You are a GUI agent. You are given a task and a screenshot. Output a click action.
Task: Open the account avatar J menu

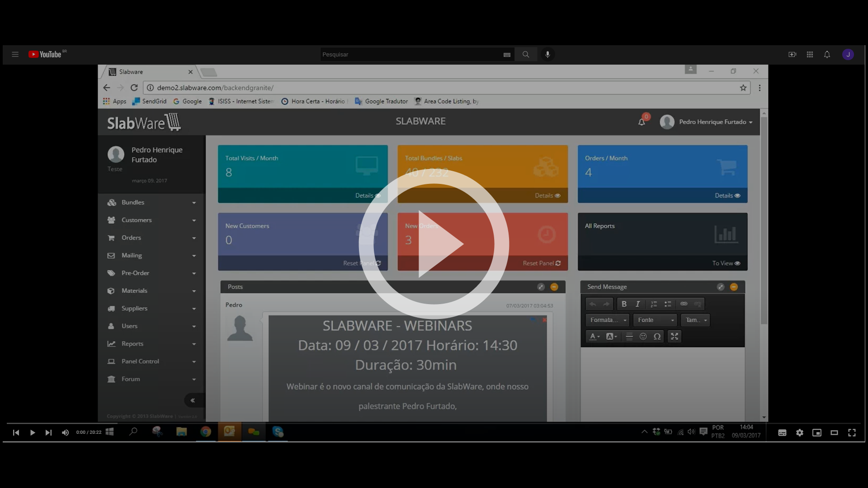848,54
